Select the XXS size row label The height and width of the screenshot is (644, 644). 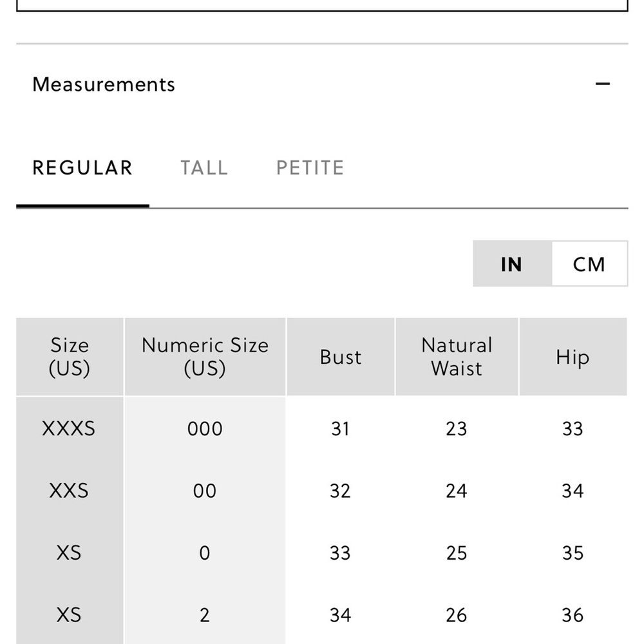[x=69, y=491]
